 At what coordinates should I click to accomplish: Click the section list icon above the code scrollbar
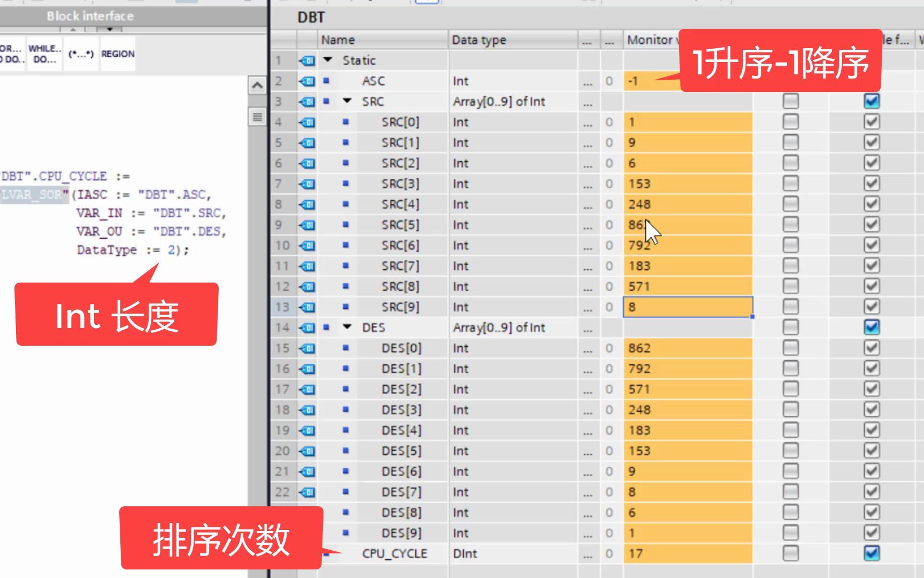pyautogui.click(x=257, y=117)
